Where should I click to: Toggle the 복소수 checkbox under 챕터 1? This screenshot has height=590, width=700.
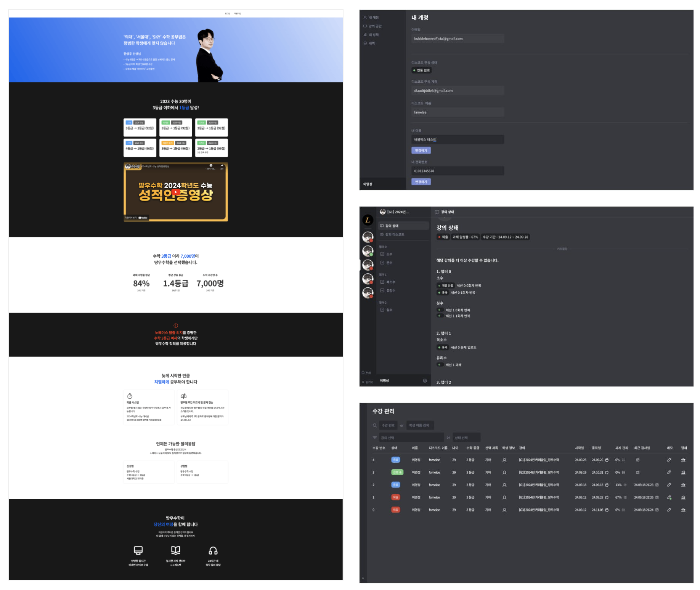382,282
